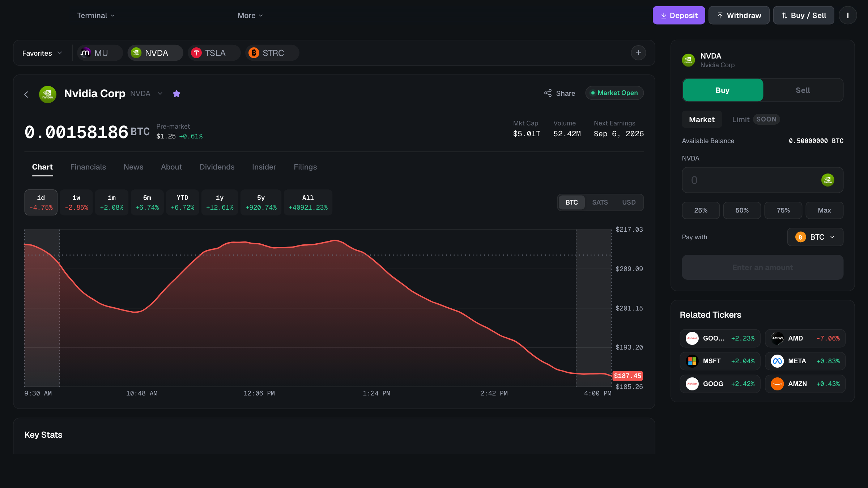Select the NVDA favorite chip
This screenshot has width=868, height=488.
(x=155, y=53)
